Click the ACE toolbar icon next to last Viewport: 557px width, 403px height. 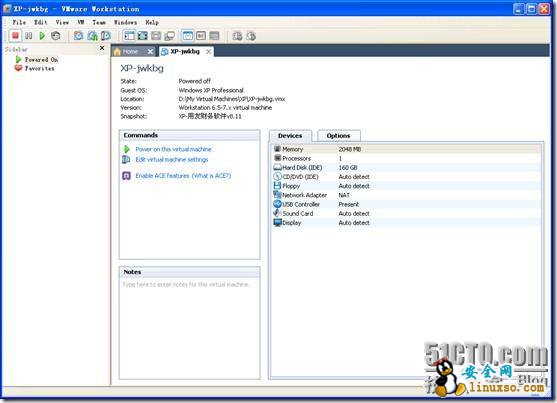237,36
